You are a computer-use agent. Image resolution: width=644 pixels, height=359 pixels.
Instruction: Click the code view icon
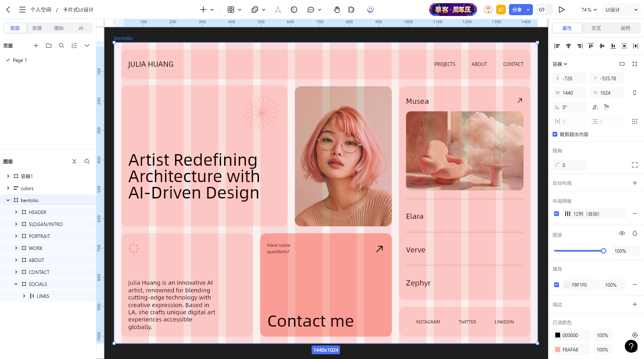pyautogui.click(x=542, y=10)
